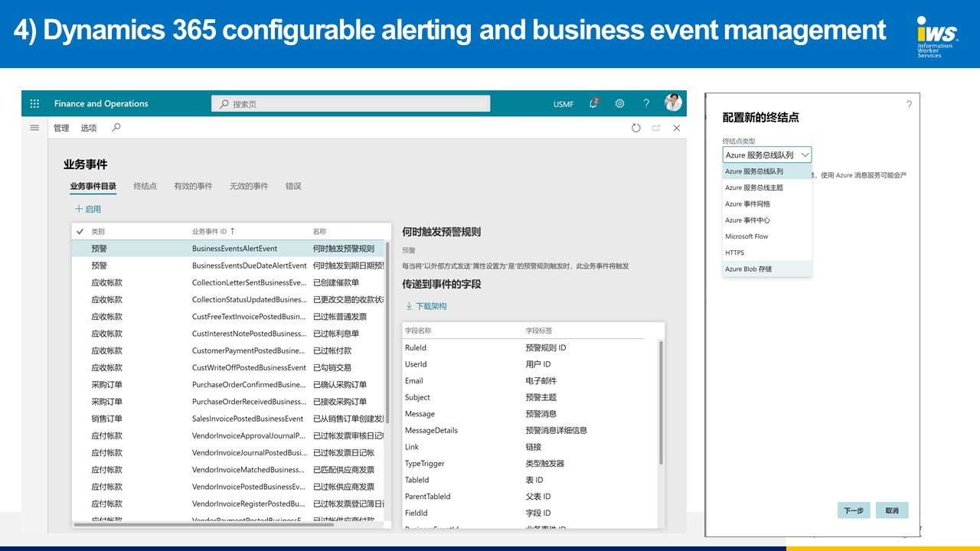The height and width of the screenshot is (551, 980).
Task: Click the 字段标签 column header
Action: pyautogui.click(x=539, y=331)
